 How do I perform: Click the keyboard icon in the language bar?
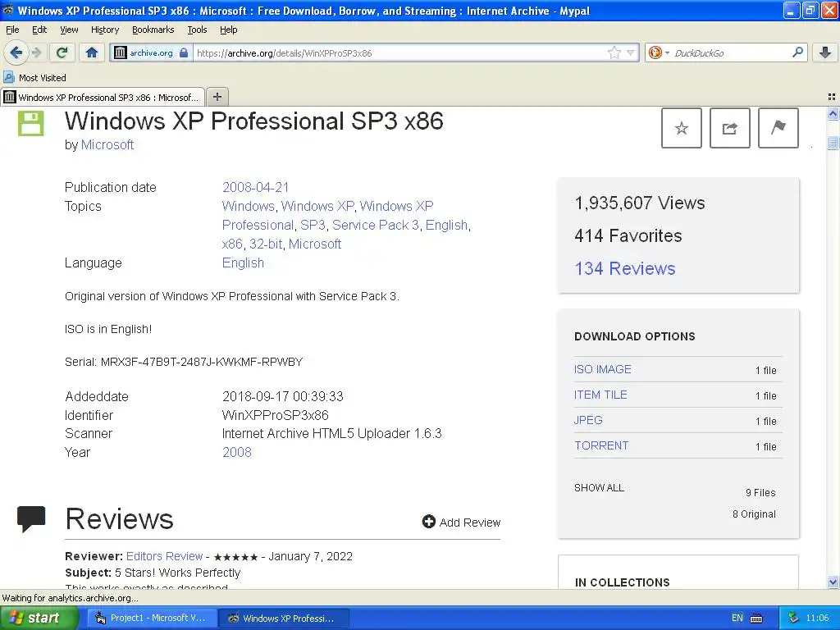coord(756,619)
